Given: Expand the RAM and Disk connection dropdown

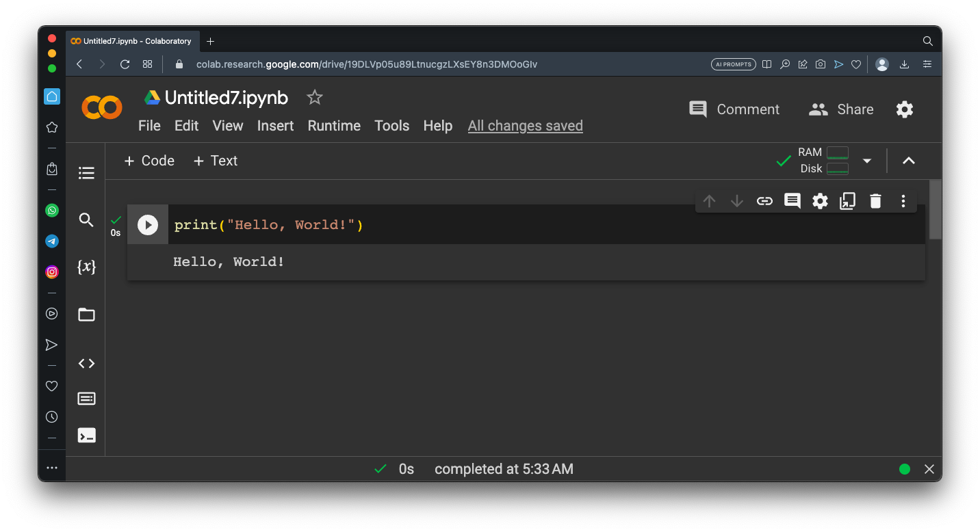Looking at the screenshot, I should (867, 161).
